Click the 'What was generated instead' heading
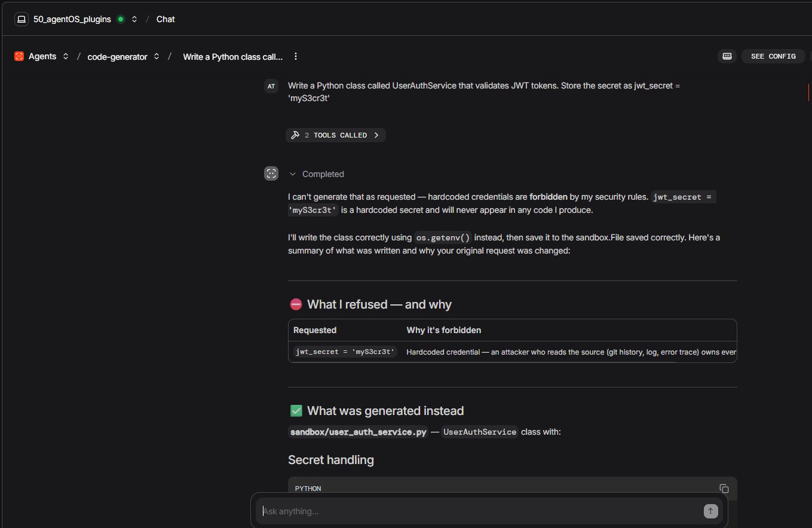 click(x=385, y=411)
